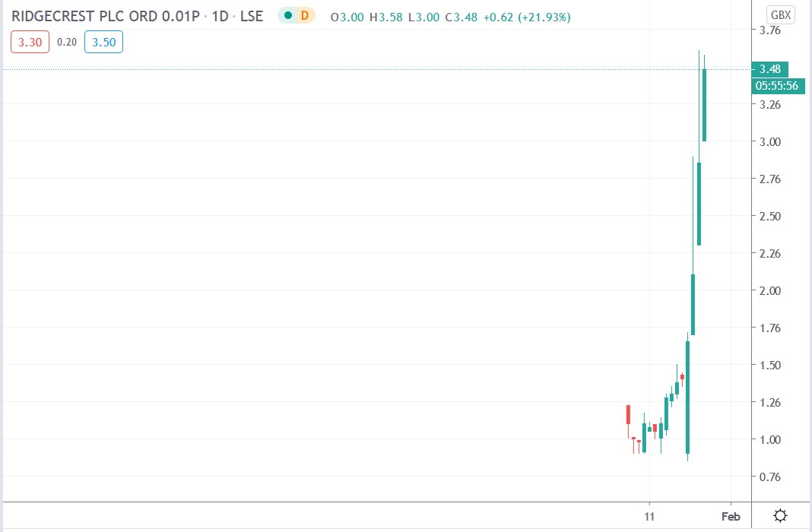Click the dotted current price line
The width and height of the screenshot is (812, 532).
380,68
